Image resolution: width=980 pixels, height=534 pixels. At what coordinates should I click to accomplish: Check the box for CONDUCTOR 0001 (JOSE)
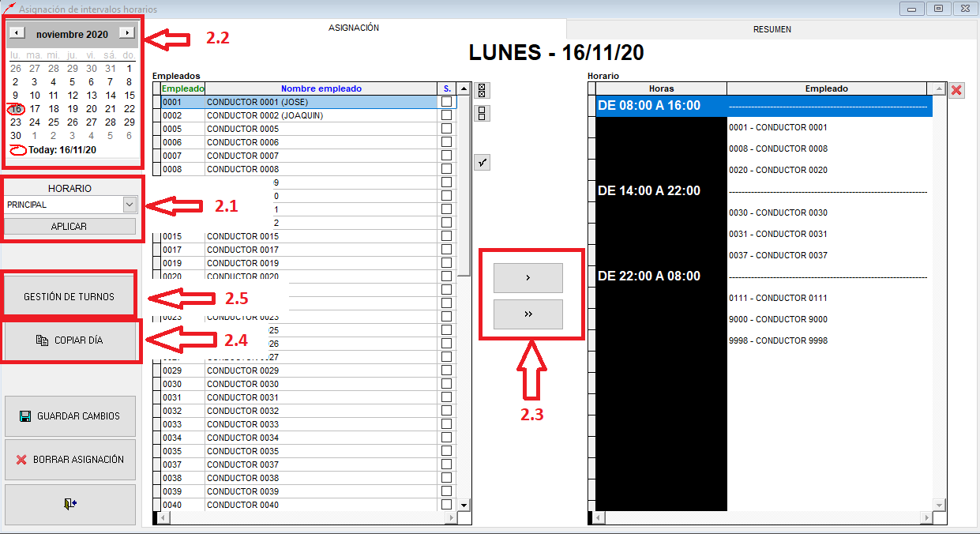click(447, 102)
